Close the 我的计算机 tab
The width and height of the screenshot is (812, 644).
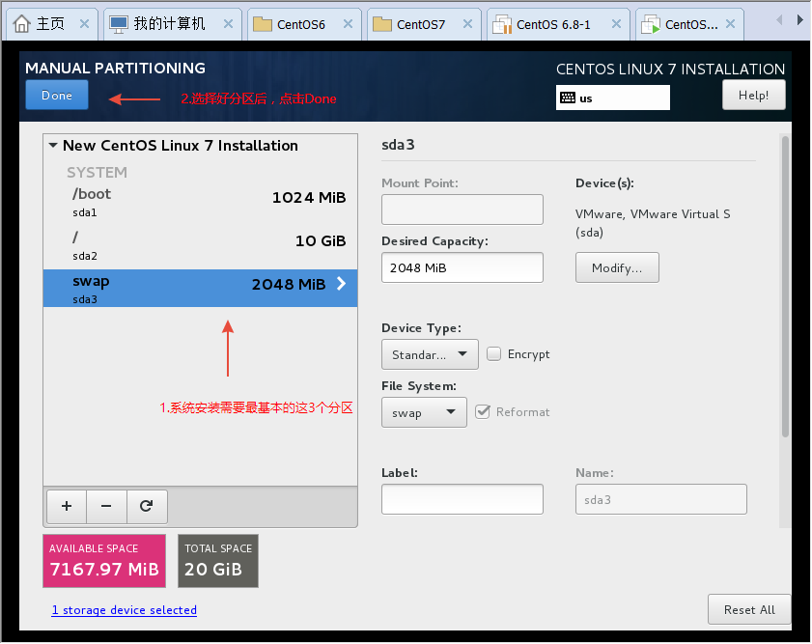[x=228, y=24]
